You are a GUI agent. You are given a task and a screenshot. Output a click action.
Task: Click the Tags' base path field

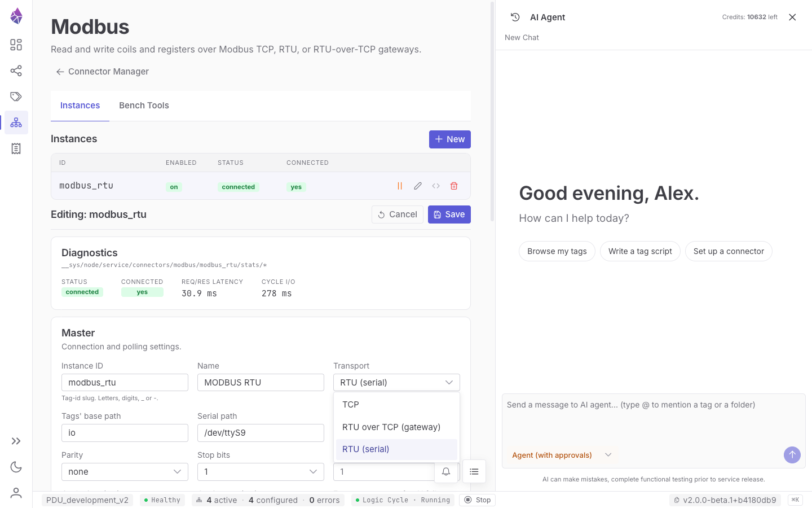point(125,433)
